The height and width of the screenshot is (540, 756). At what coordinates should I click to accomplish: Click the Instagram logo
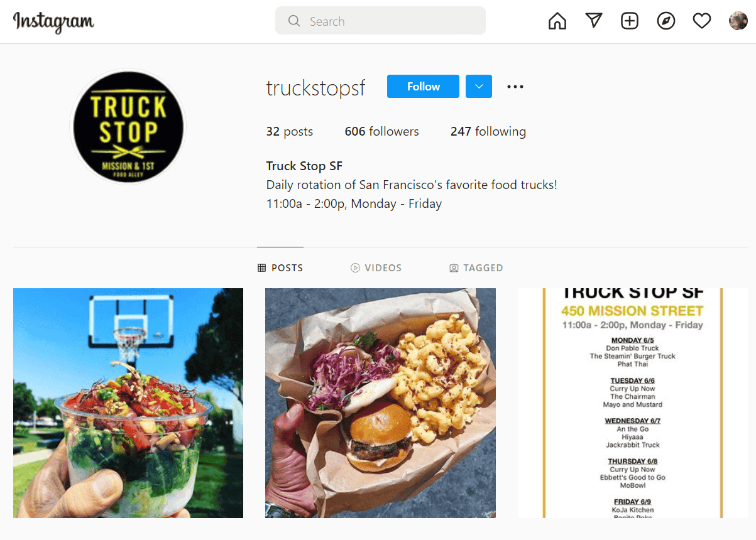54,22
